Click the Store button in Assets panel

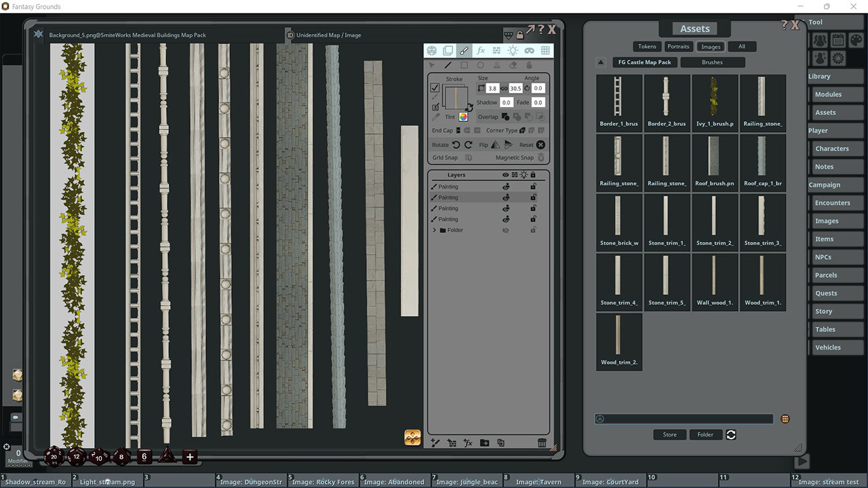[x=669, y=434]
